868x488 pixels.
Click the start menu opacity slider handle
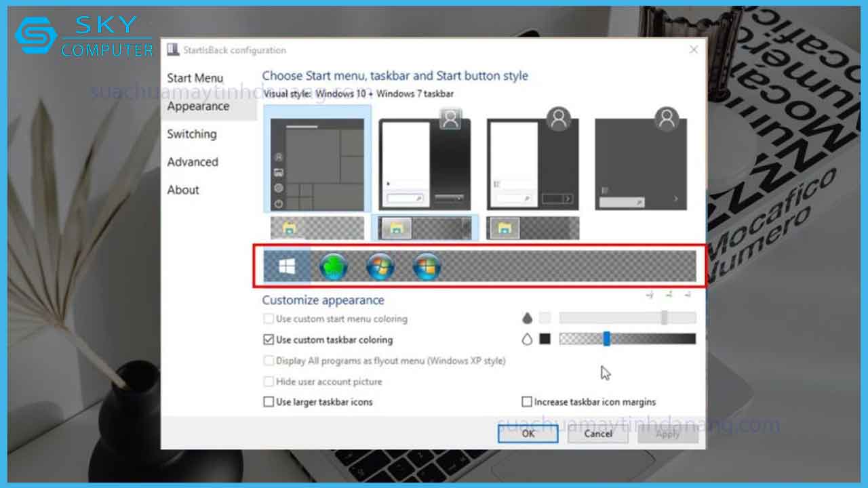(x=665, y=318)
